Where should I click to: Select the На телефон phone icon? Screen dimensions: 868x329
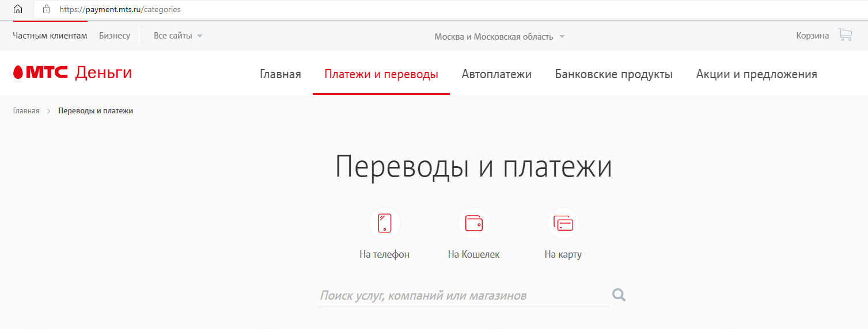click(384, 223)
